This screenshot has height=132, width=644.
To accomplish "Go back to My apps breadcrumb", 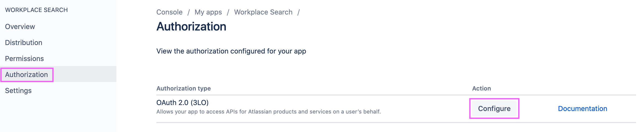I will click(208, 12).
